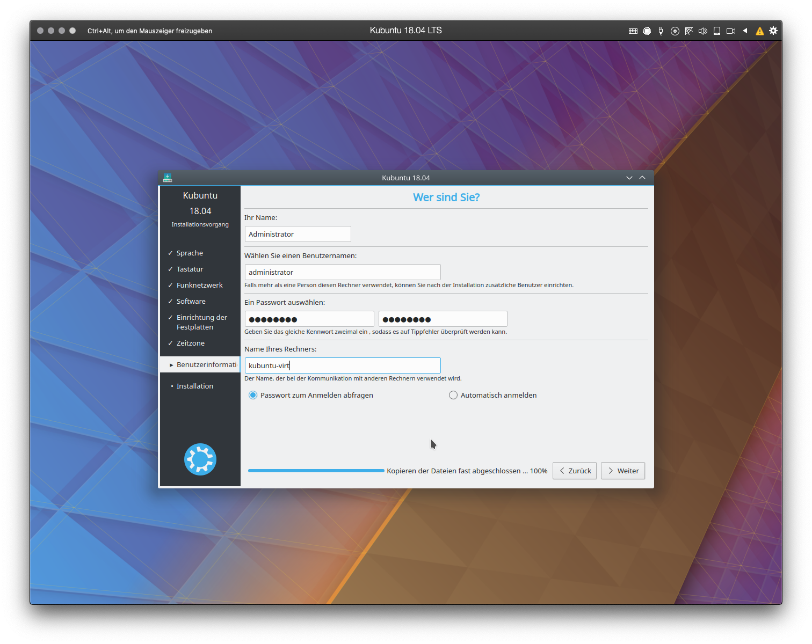Click 'Ein Passwort auswählen:' label
The image size is (812, 644).
point(285,302)
